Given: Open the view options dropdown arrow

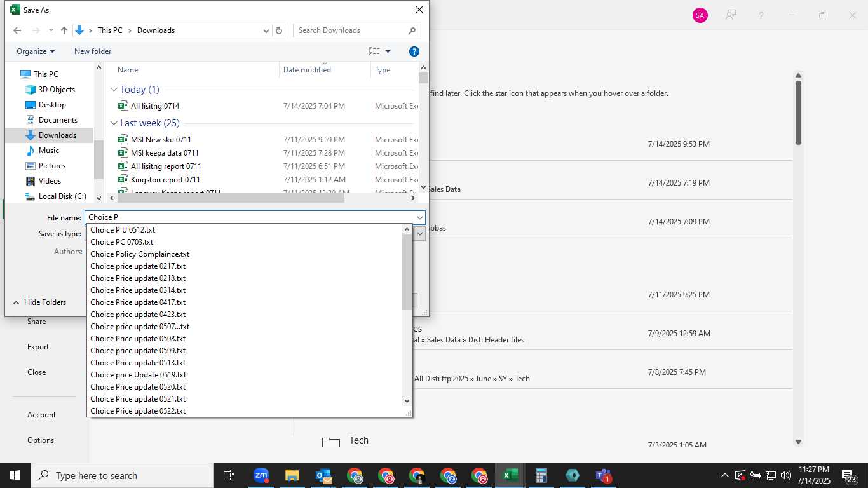Looking at the screenshot, I should coord(388,51).
